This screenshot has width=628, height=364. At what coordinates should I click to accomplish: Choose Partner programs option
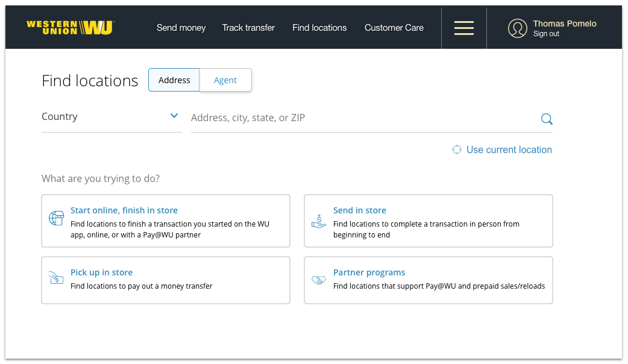click(x=429, y=280)
